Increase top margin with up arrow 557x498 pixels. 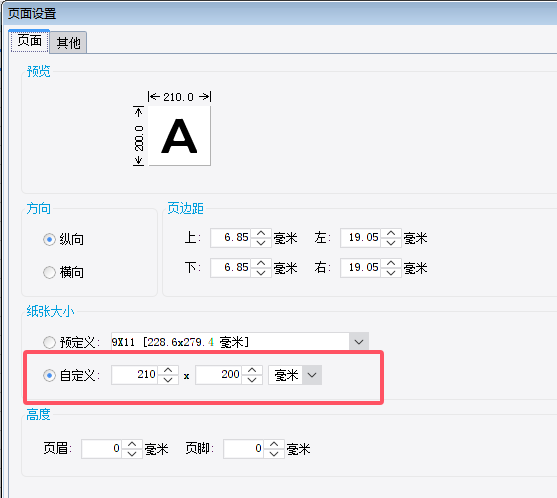tap(261, 233)
